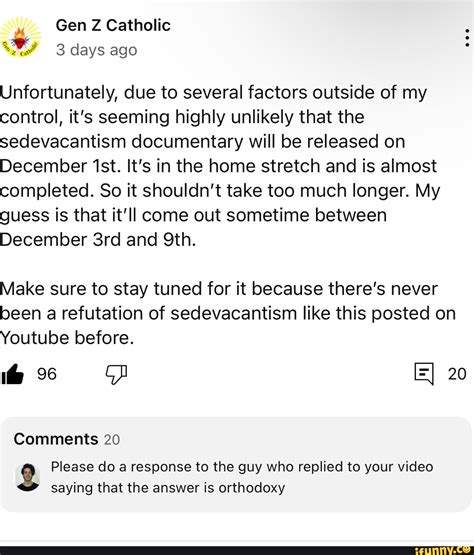Click 'Unfortunately, due to several factors' line
This screenshot has width=474, height=555.
click(213, 93)
